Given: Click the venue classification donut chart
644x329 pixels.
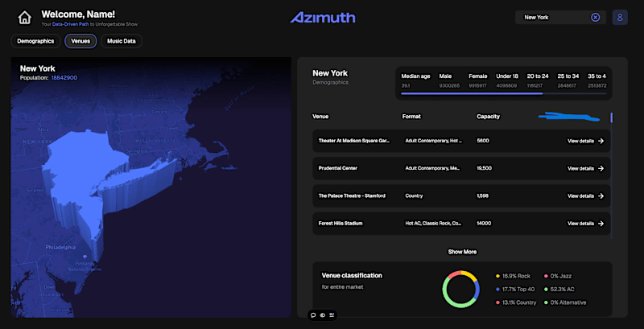Looking at the screenshot, I should coord(460,289).
